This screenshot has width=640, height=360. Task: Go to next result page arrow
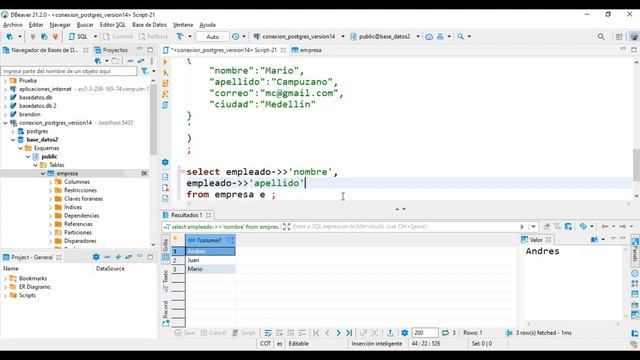(338, 333)
